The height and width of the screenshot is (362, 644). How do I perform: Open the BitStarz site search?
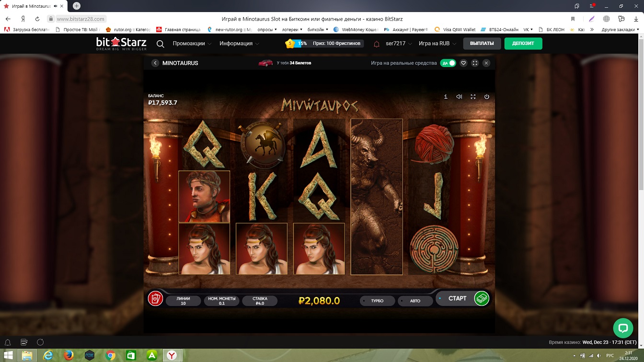161,44
